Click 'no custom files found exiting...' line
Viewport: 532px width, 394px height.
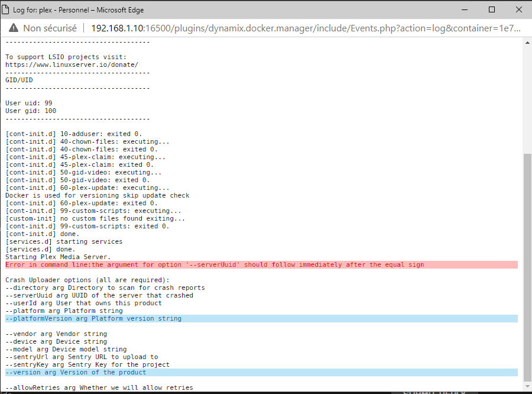(x=95, y=218)
